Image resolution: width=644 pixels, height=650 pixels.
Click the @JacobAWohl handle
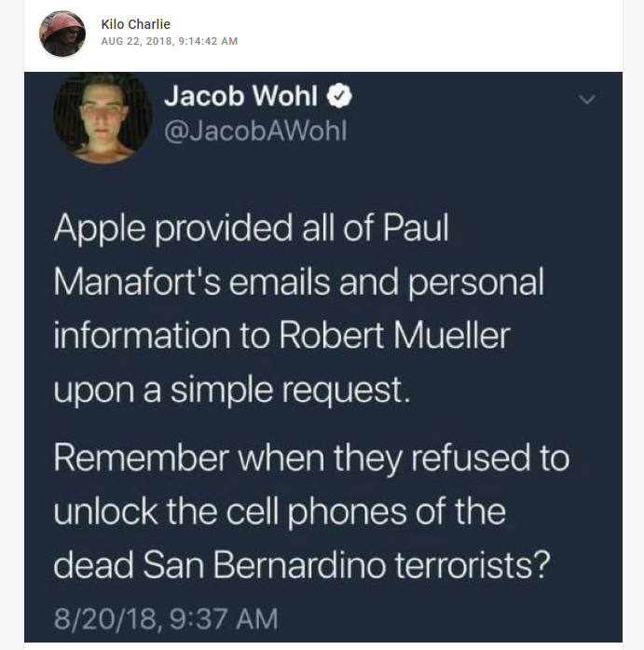pyautogui.click(x=255, y=131)
